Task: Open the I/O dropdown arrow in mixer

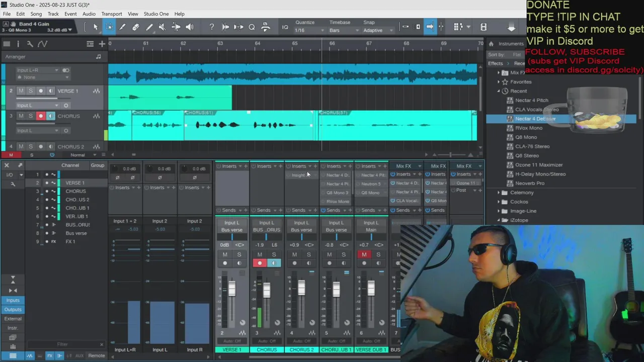Action: [21, 175]
